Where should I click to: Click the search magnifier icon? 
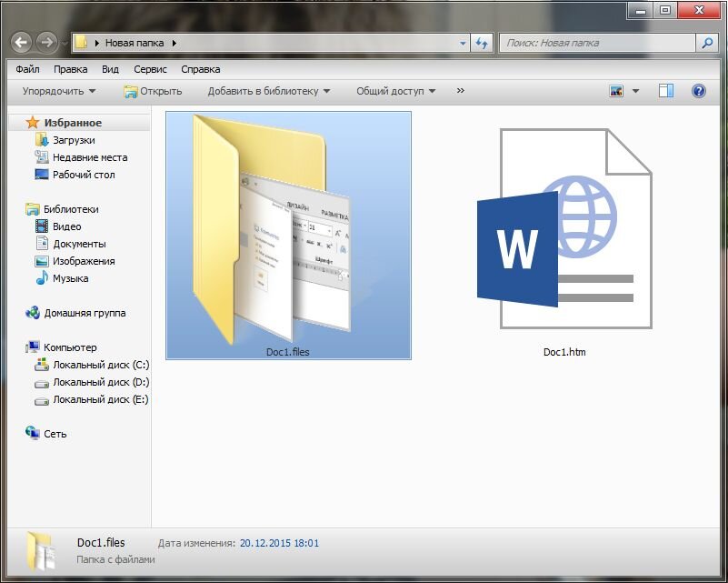click(x=707, y=44)
